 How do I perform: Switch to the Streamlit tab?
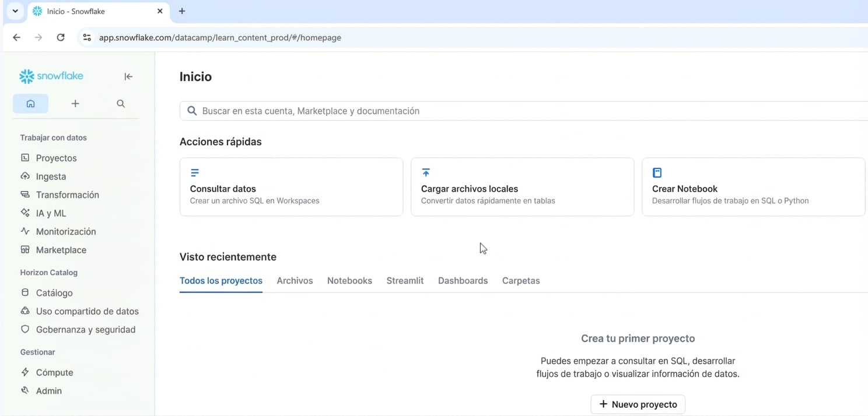click(405, 281)
